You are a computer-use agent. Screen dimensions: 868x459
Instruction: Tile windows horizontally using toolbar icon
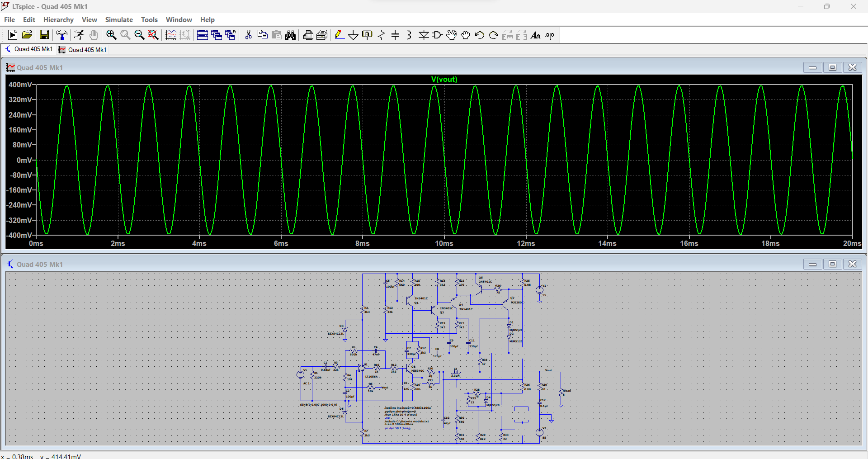tap(203, 35)
